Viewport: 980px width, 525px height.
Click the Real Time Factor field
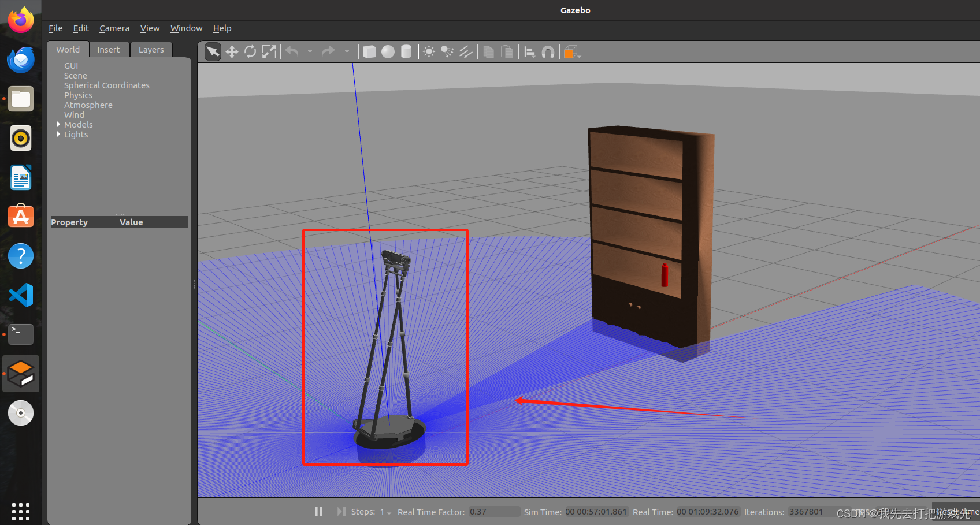494,512
